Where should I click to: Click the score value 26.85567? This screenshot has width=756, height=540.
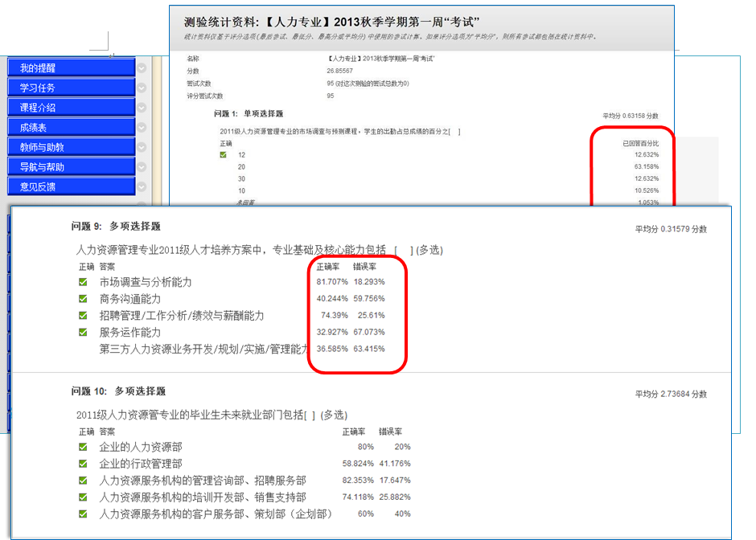[x=340, y=71]
